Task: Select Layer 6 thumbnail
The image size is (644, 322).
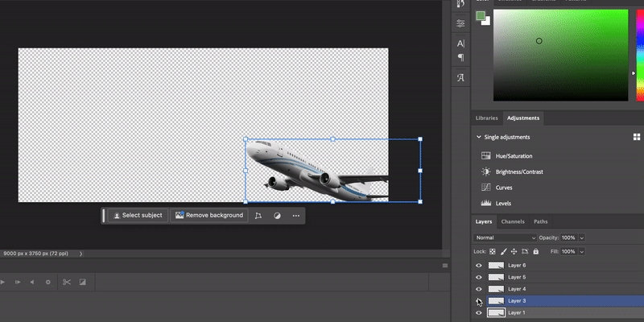Action: coord(496,266)
